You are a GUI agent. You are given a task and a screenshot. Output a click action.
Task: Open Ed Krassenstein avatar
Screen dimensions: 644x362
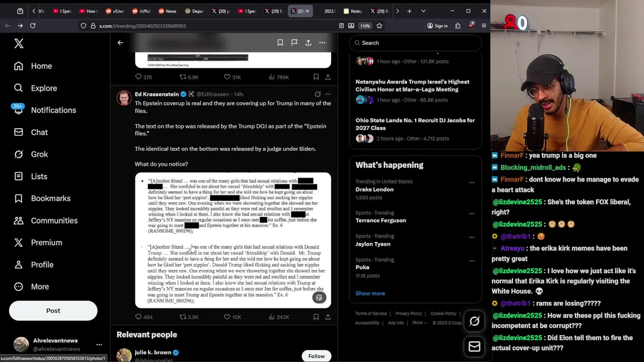pos(124,98)
